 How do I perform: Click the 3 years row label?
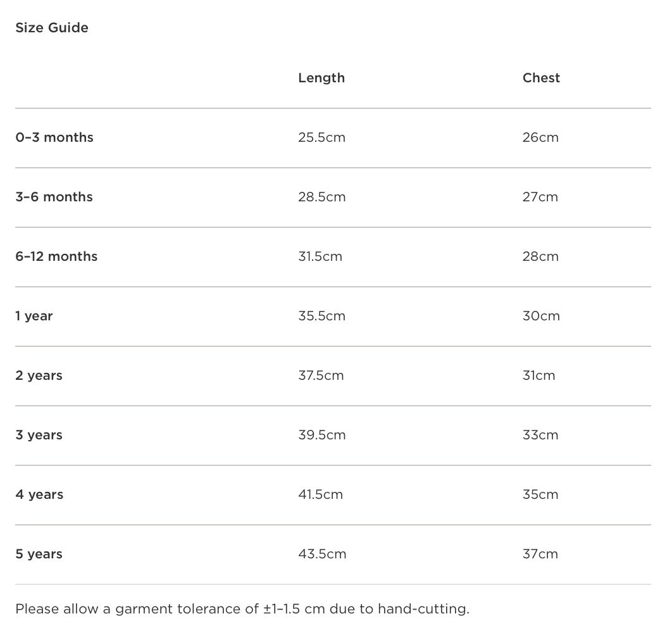[39, 435]
